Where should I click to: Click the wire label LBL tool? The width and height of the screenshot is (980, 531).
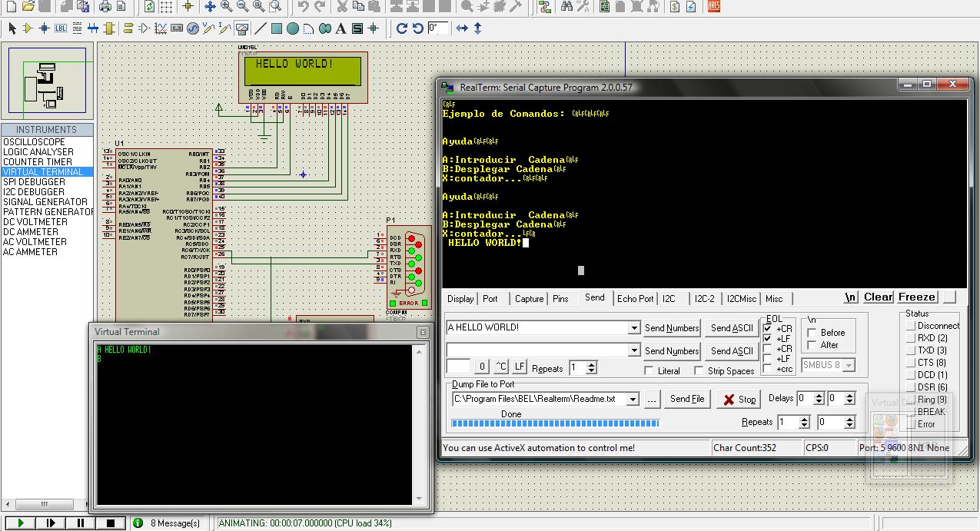click(60, 28)
